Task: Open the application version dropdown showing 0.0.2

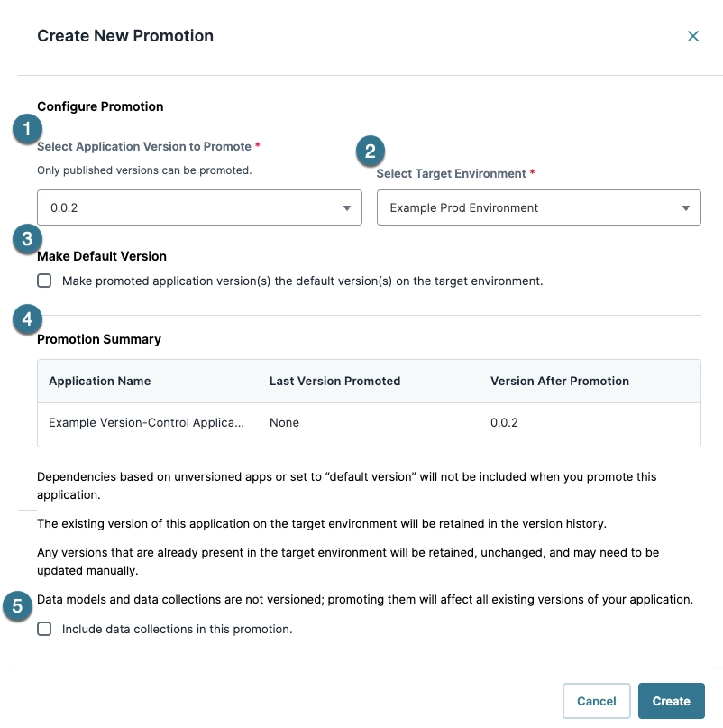Action: click(198, 207)
